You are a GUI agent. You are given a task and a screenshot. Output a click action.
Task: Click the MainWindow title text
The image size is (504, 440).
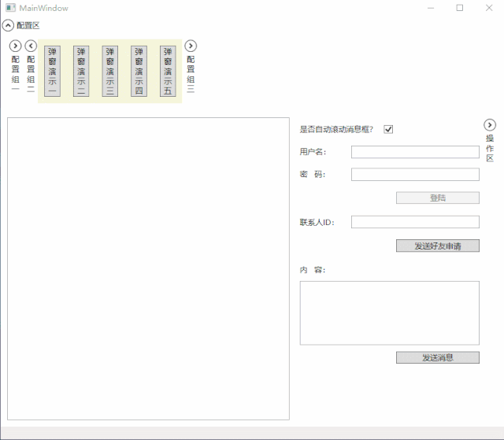[x=44, y=9]
